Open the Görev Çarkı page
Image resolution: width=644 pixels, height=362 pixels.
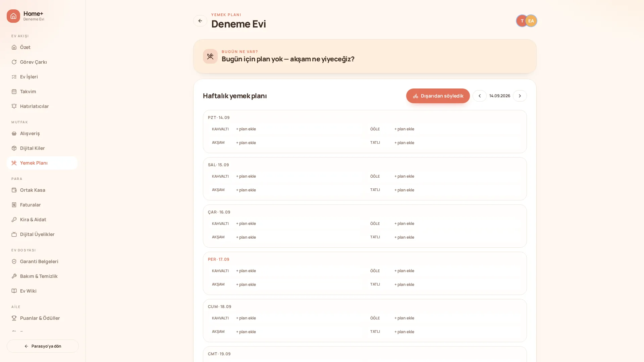click(x=42, y=62)
